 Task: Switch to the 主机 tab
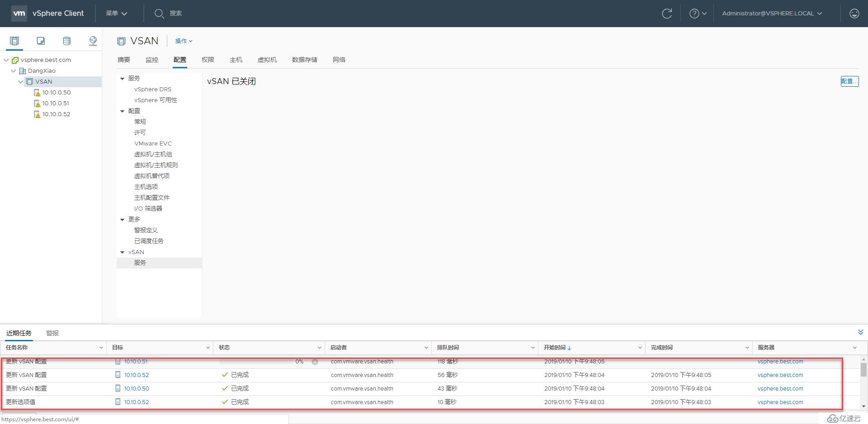pyautogui.click(x=236, y=60)
